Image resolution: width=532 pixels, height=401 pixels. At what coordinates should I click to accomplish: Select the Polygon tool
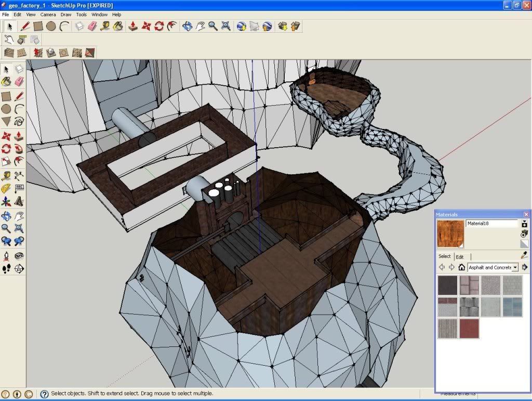[6, 121]
